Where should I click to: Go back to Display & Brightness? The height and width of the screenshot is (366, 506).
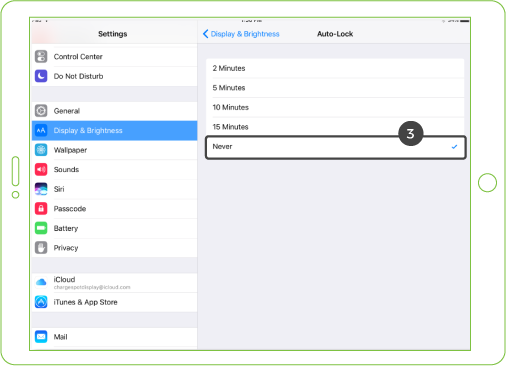tap(241, 34)
